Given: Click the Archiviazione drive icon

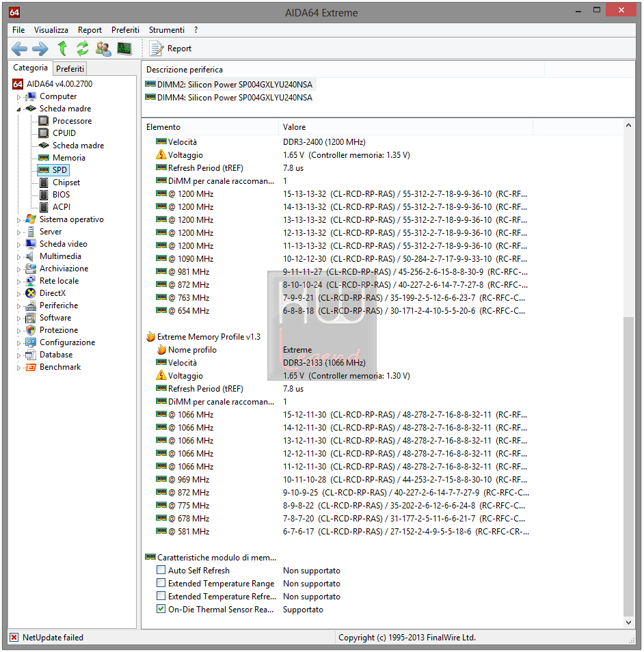Looking at the screenshot, I should [x=30, y=269].
